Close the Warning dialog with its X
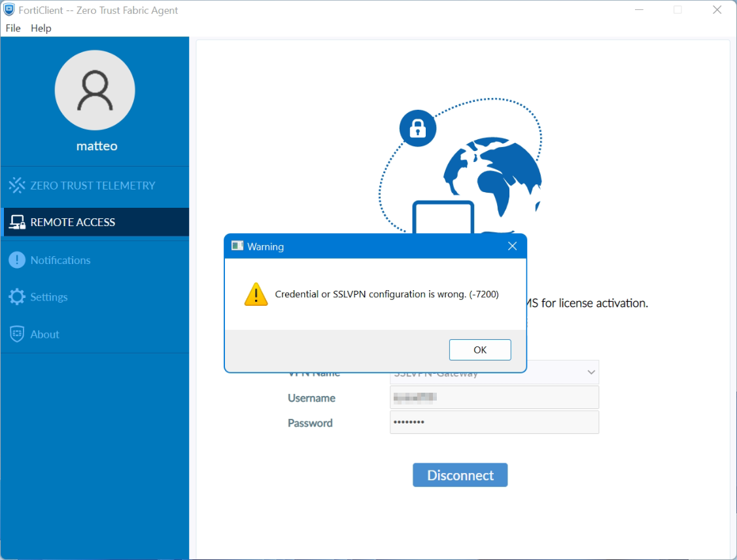 coord(512,246)
